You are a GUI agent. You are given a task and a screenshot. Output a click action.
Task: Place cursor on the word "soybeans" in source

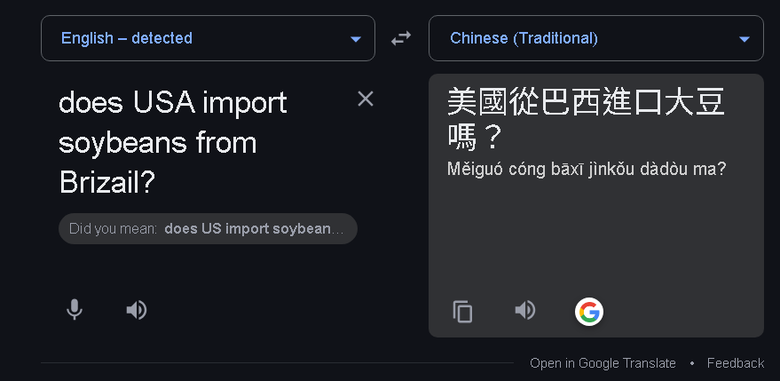tap(124, 143)
